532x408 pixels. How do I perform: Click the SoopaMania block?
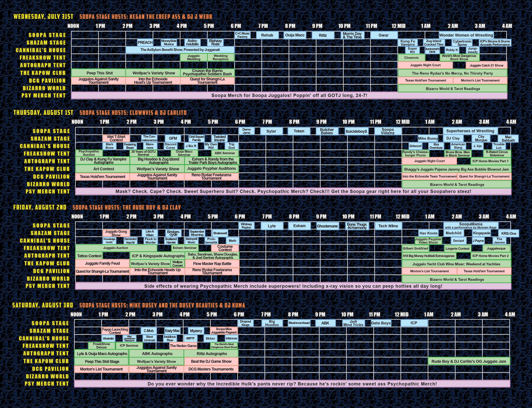click(471, 226)
